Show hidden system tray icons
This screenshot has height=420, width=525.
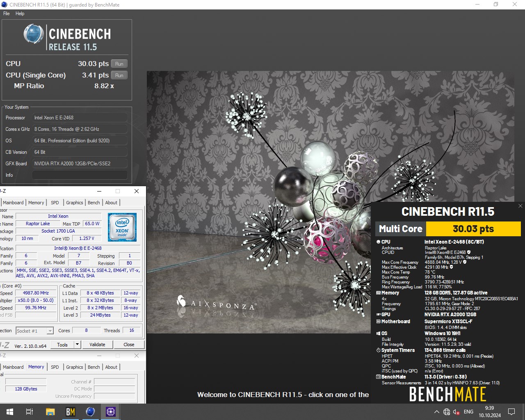click(436, 412)
